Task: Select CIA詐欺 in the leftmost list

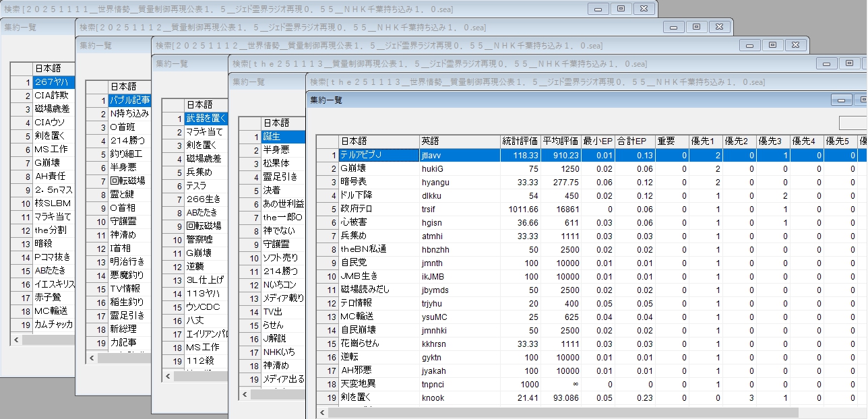Action: (x=51, y=96)
